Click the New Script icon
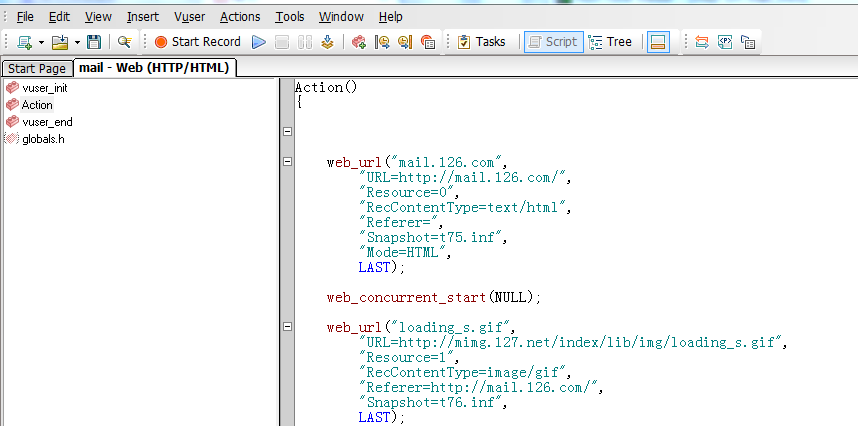The height and width of the screenshot is (426, 858). point(24,42)
